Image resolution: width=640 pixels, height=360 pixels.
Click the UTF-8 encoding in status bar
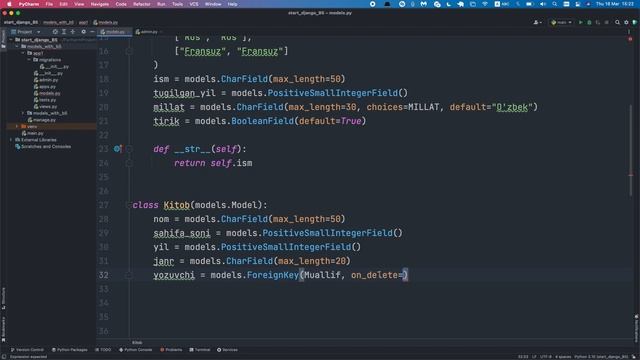tap(546, 357)
